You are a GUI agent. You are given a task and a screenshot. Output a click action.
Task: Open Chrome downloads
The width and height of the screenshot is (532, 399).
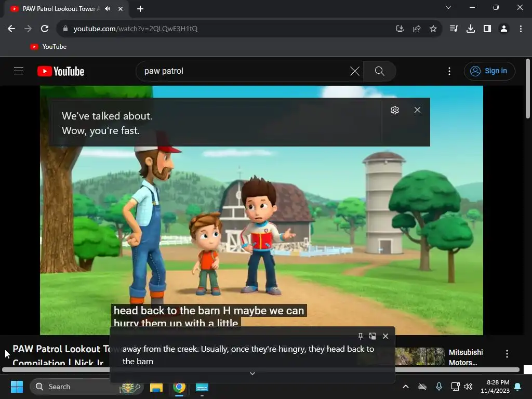[471, 29]
